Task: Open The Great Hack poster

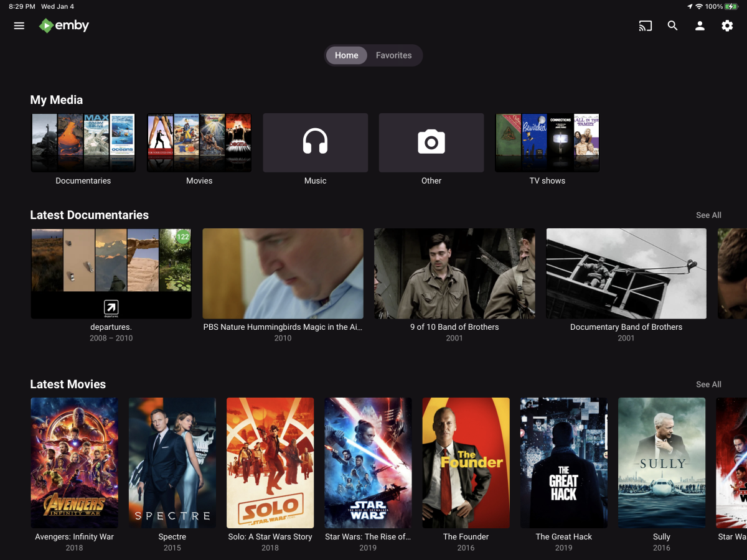Action: tap(564, 463)
